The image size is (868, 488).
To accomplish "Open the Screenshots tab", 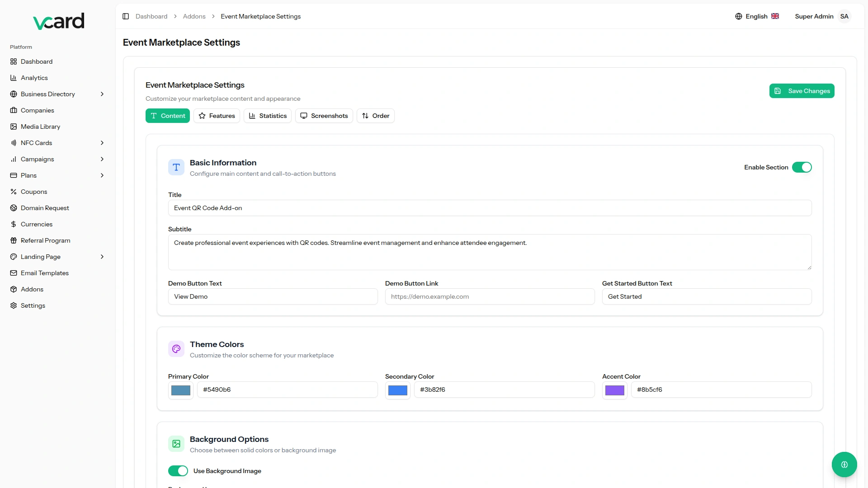I will coord(324,116).
